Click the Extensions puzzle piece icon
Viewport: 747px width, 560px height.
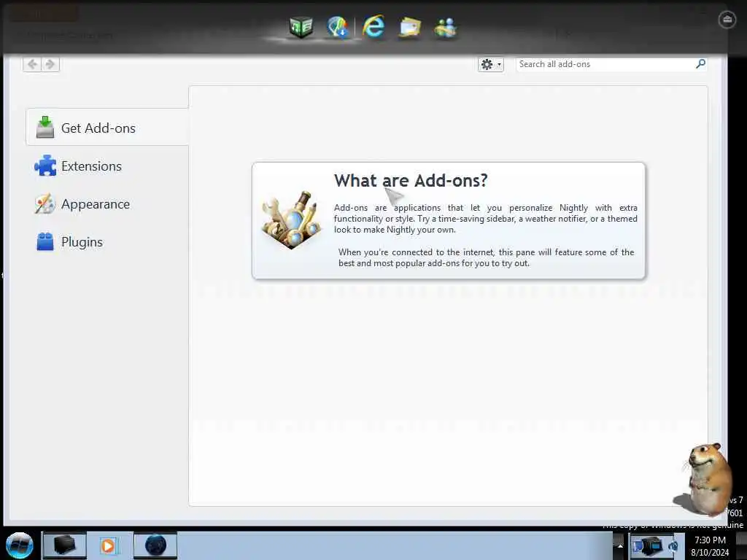pyautogui.click(x=45, y=166)
